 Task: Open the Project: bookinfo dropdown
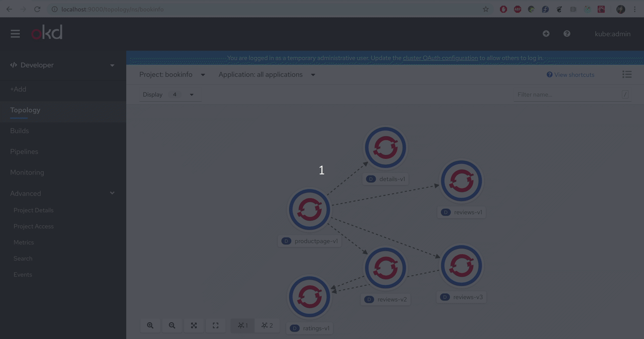(172, 74)
